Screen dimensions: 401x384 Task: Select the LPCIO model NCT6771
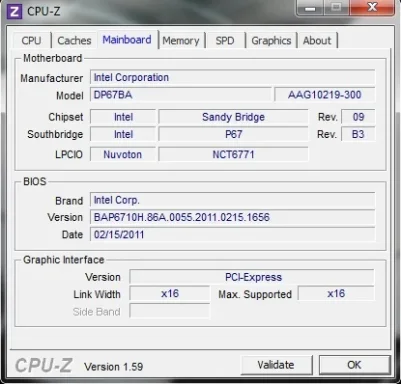click(233, 154)
